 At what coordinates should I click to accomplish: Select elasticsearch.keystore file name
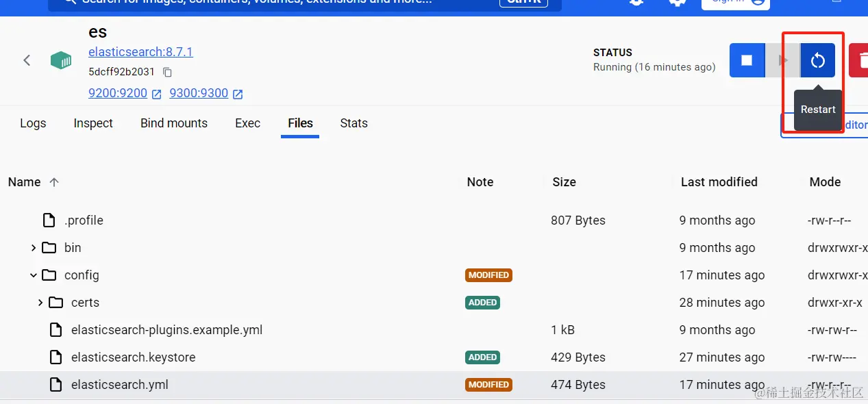pos(133,357)
